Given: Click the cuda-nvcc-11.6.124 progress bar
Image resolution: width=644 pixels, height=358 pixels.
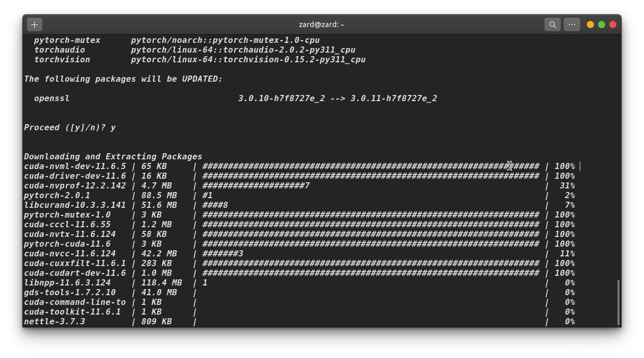Looking at the screenshot, I should (222, 254).
